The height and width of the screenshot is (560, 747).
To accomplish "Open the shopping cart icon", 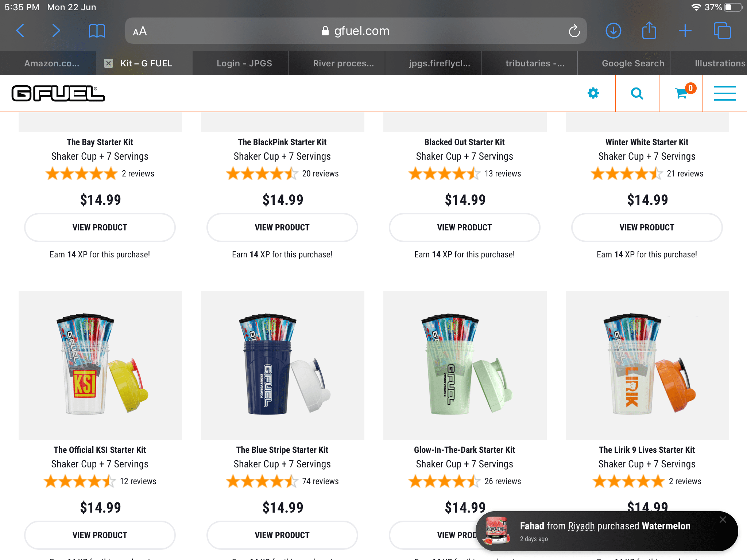I will click(681, 93).
